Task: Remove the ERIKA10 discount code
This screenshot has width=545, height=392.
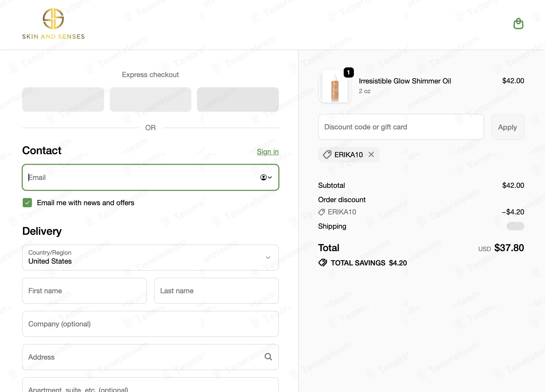Action: (x=371, y=154)
